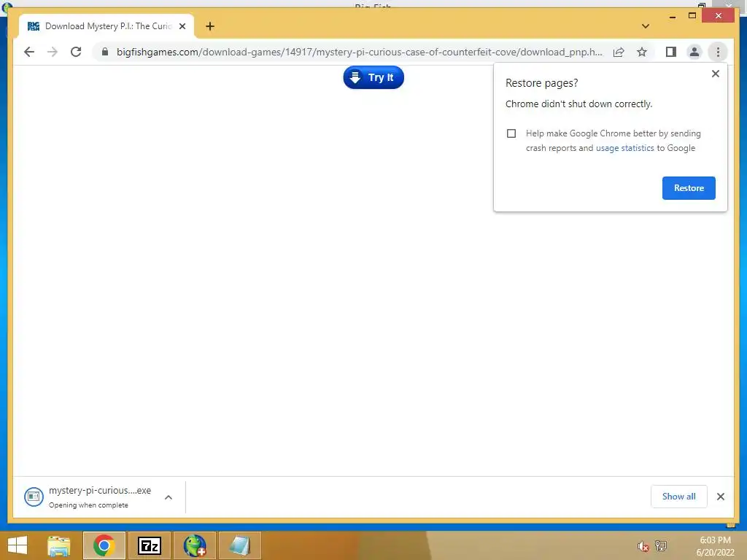Open the Windows Start menu
This screenshot has height=560, width=747.
point(18,545)
